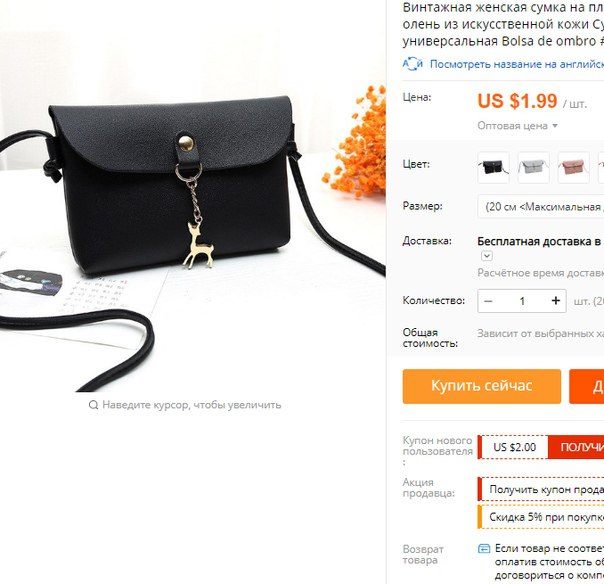Open the Оптовая цена dropdown
Screen dimensions: 604x584
pos(517,126)
